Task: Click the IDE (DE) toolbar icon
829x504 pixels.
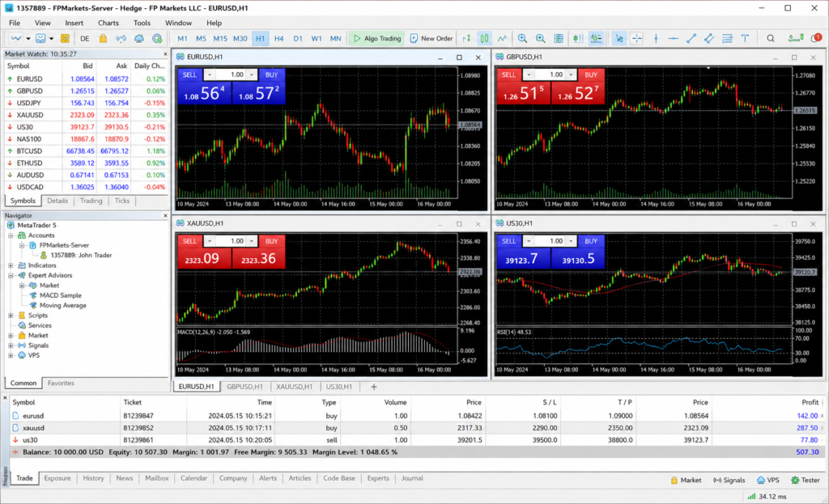Action: point(84,39)
